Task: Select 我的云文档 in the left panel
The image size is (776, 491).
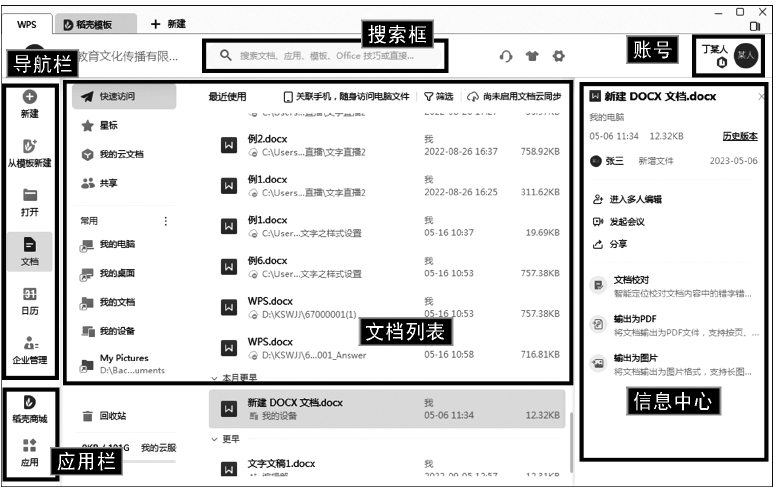Action: click(120, 155)
